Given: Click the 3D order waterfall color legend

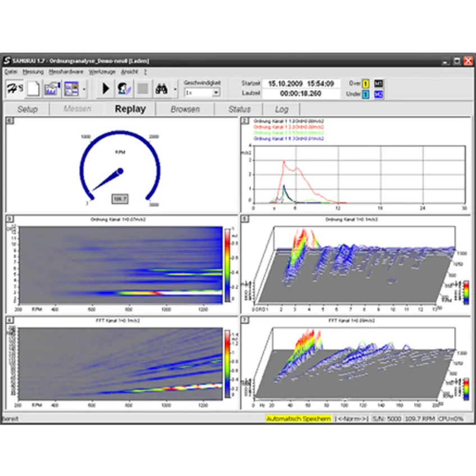Looking at the screenshot, I should tap(466, 292).
